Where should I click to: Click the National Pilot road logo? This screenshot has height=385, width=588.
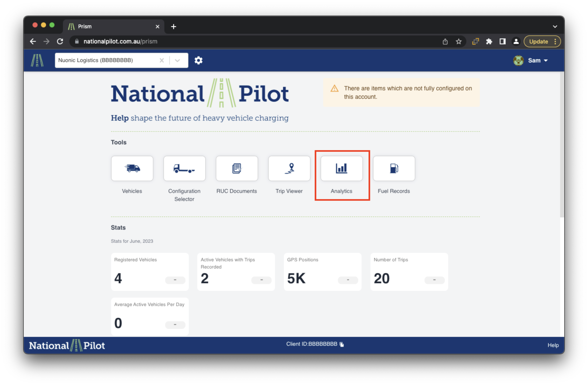[37, 60]
